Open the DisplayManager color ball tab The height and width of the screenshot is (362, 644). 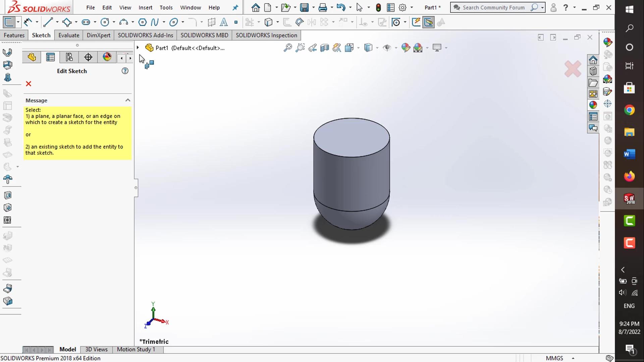coord(107,57)
